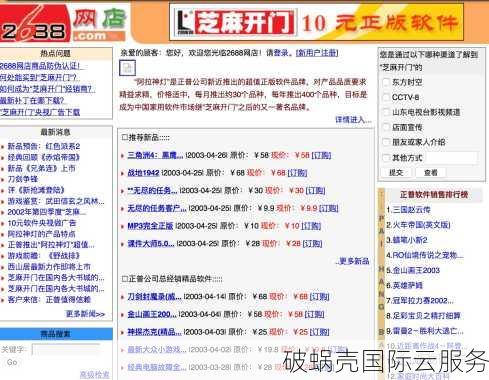This screenshot has height=380, width=489.
Task: Open 如何成为芝麻开门经销商 link
Action: (x=48, y=89)
